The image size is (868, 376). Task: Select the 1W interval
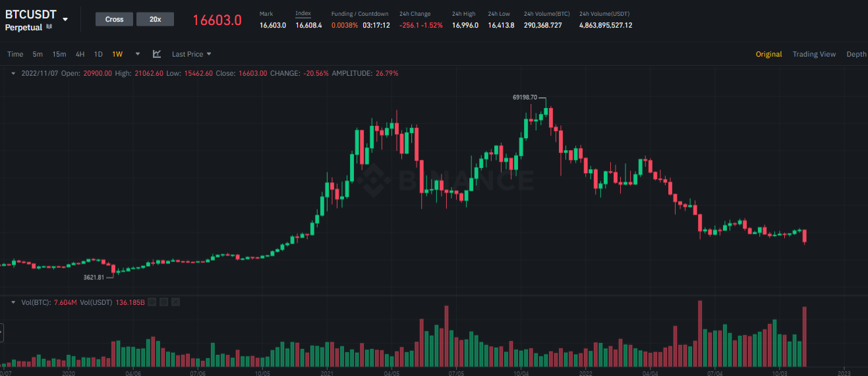117,54
